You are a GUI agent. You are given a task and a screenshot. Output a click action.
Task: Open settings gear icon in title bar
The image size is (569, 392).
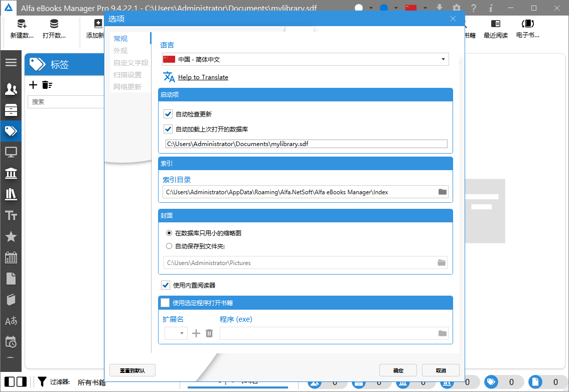click(457, 8)
